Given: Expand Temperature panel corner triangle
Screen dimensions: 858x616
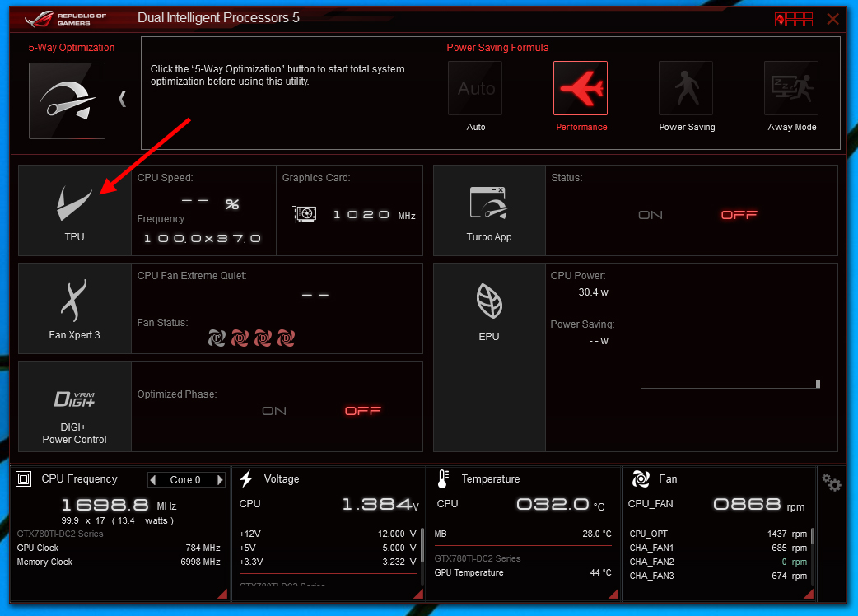Looking at the screenshot, I should [613, 594].
